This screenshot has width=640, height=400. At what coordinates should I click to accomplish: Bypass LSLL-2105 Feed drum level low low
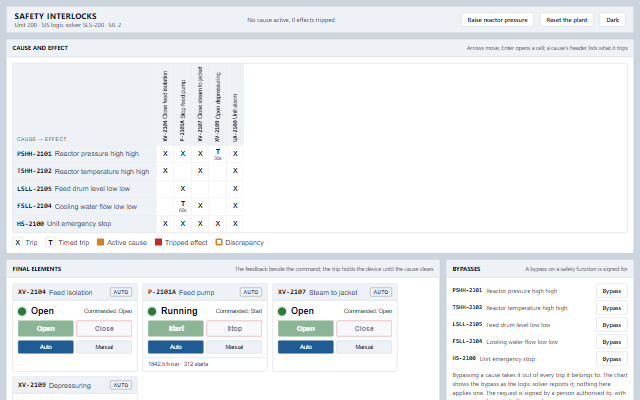point(611,325)
